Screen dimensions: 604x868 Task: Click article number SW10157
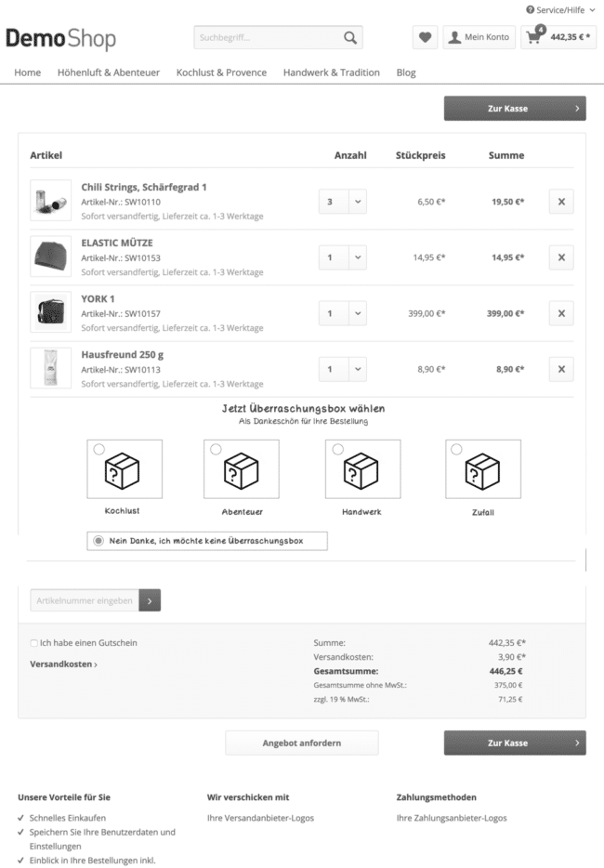tap(142, 314)
